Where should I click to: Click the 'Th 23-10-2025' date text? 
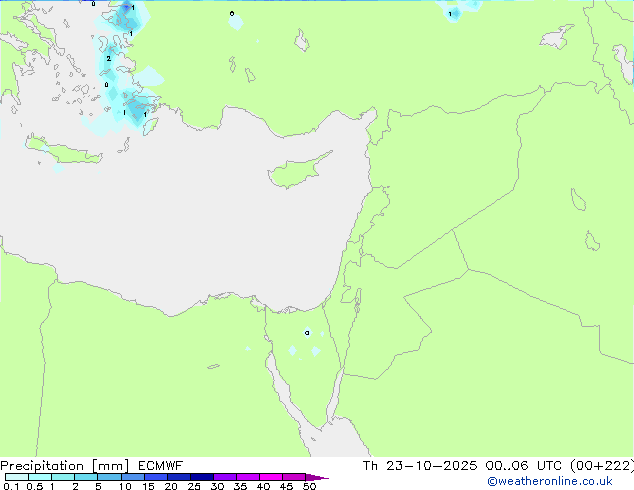click(420, 466)
